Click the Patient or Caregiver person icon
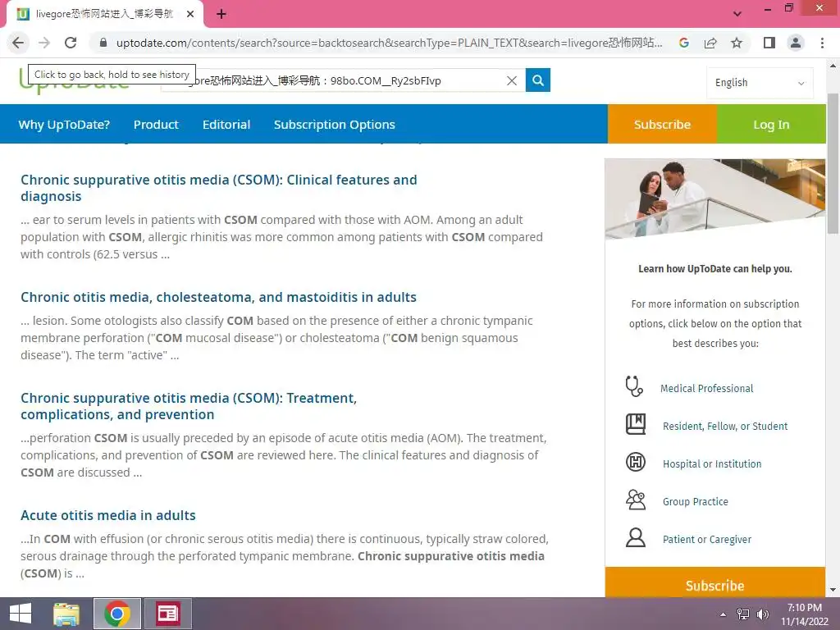This screenshot has width=840, height=630. 636,537
